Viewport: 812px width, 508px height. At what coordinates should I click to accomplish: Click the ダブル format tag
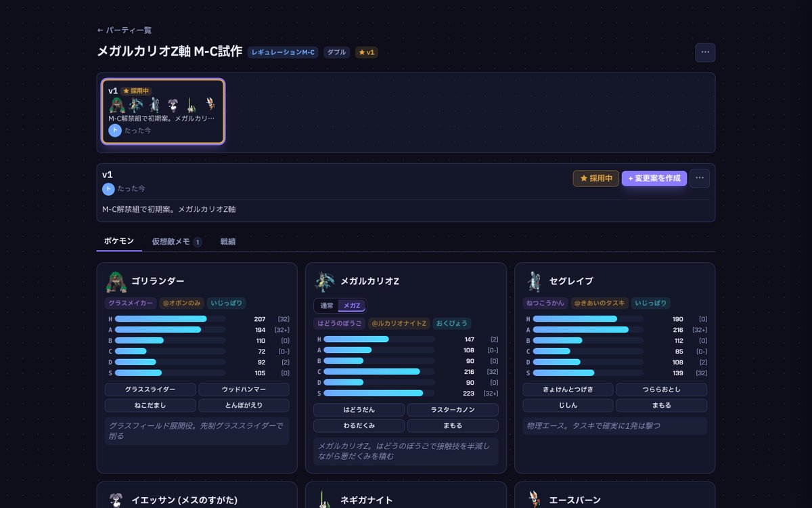tap(336, 52)
